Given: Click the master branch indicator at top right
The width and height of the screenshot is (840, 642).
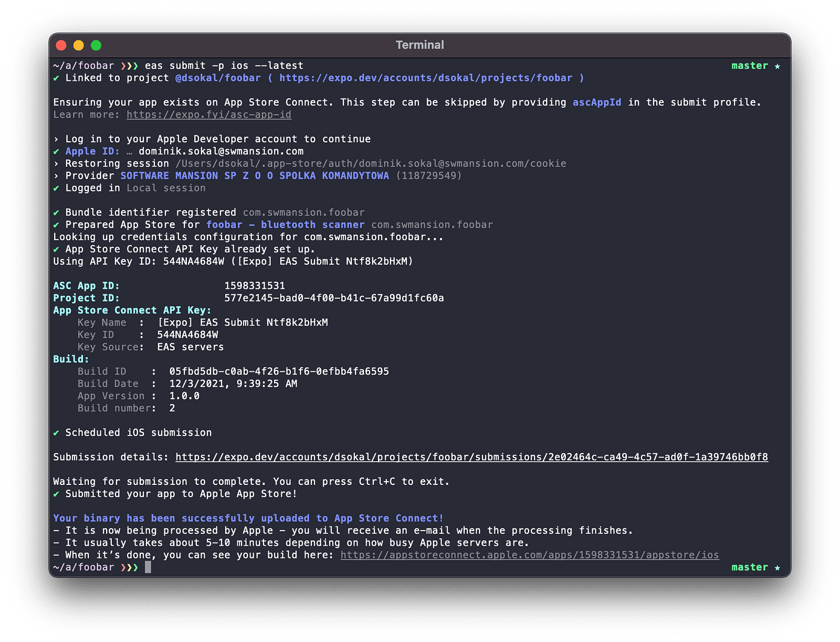Looking at the screenshot, I should [x=749, y=66].
